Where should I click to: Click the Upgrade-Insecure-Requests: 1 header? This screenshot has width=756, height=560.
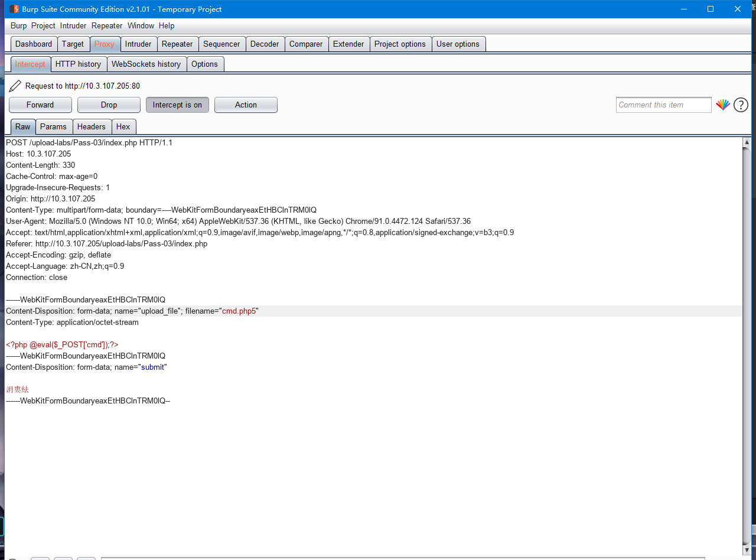(58, 187)
